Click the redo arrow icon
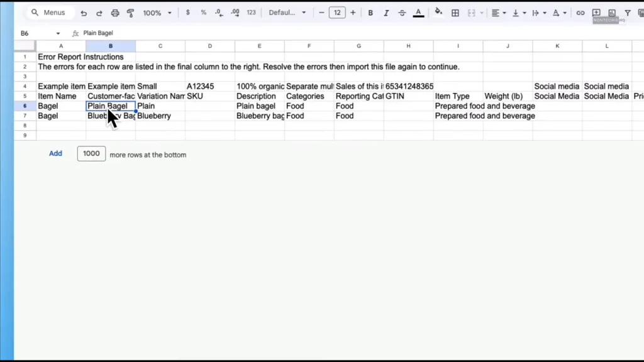 [99, 13]
